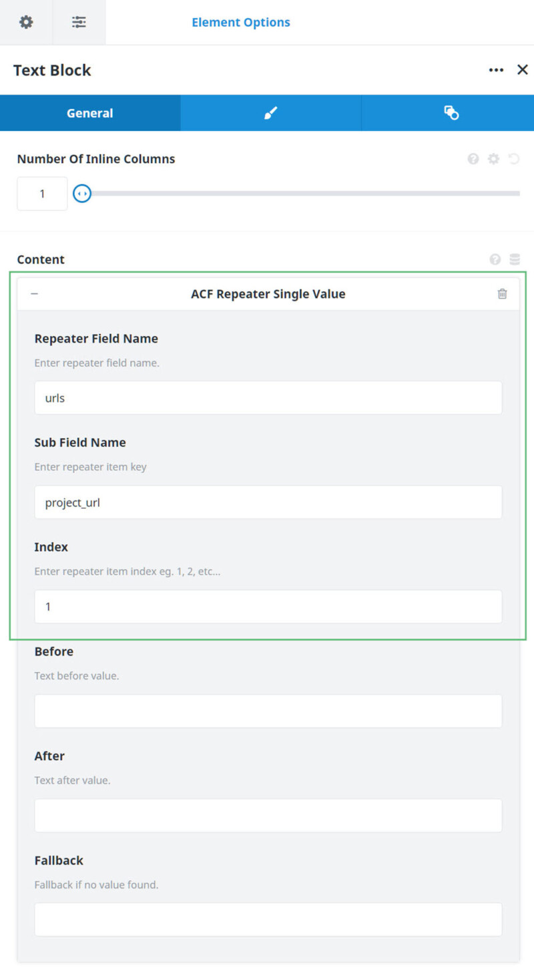
Task: Open help for Number Of Inline Columns
Action: tap(474, 159)
